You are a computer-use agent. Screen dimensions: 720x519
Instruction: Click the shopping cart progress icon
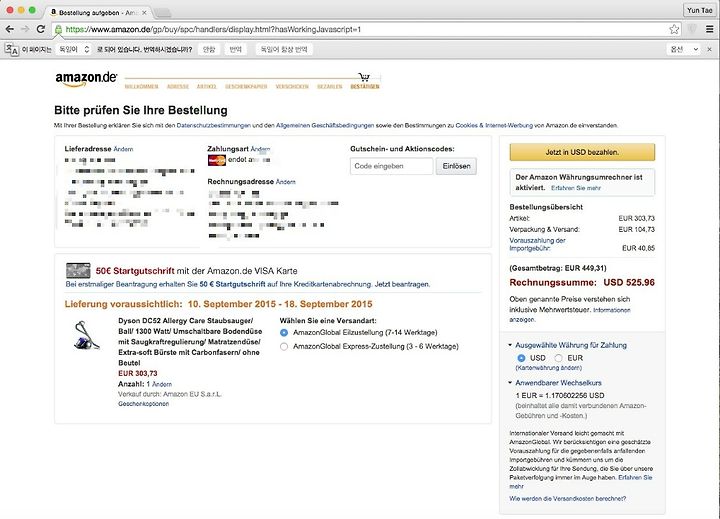[x=364, y=77]
